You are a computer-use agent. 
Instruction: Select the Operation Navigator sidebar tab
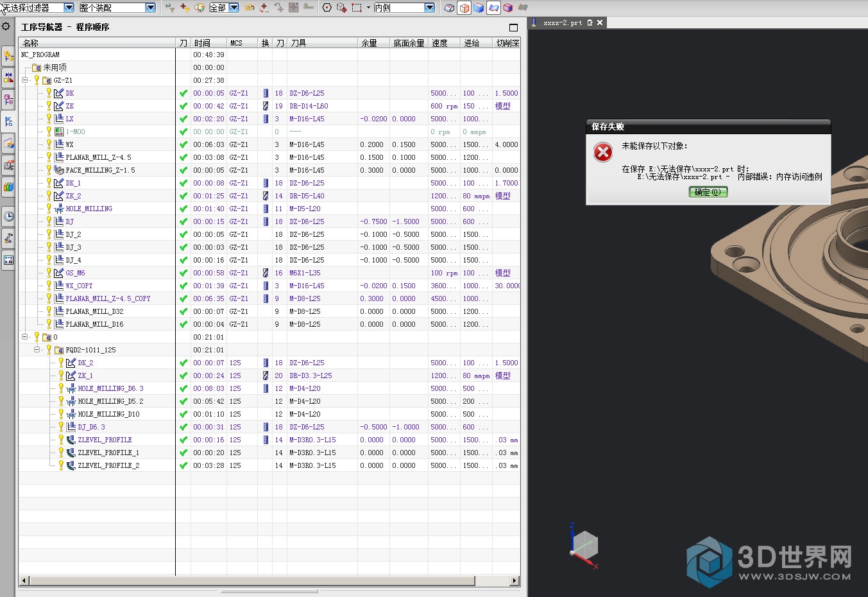(8, 121)
